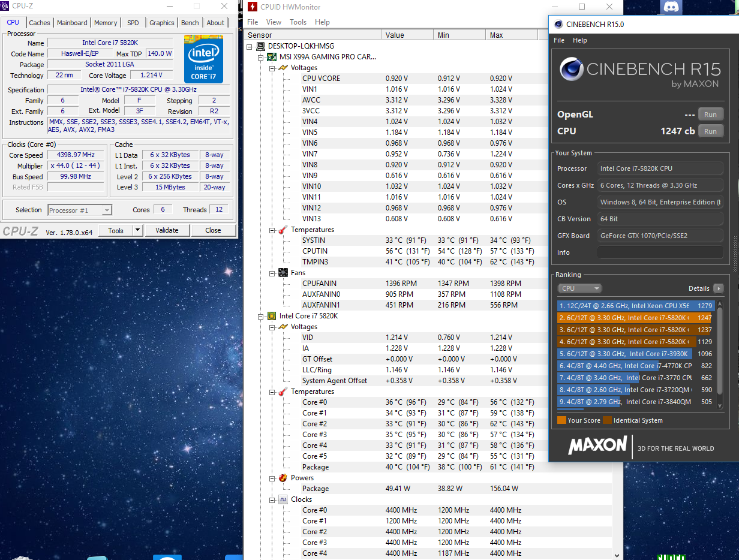Click the CPU Temperatures thermometer icon
Image resolution: width=739 pixels, height=560 pixels.
coord(283,392)
